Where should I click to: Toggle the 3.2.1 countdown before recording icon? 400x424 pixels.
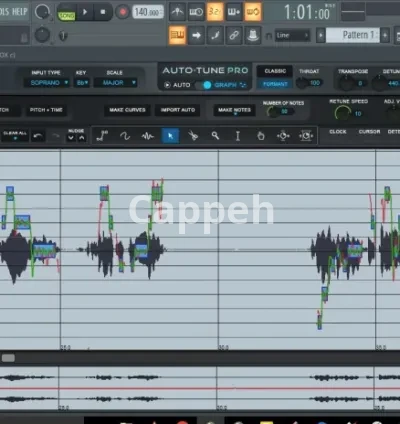(x=215, y=12)
